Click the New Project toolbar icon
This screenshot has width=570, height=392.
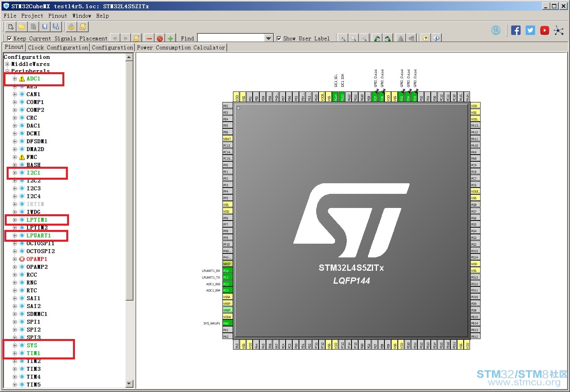tap(11, 27)
